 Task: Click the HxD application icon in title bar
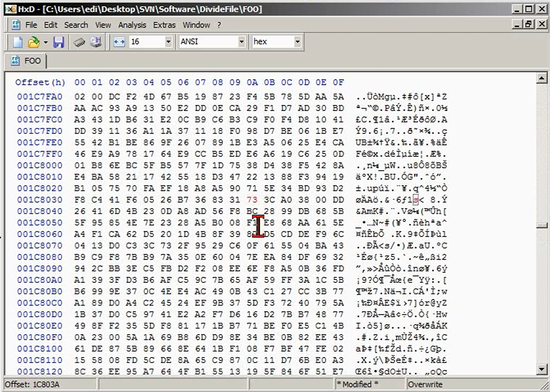(11, 9)
